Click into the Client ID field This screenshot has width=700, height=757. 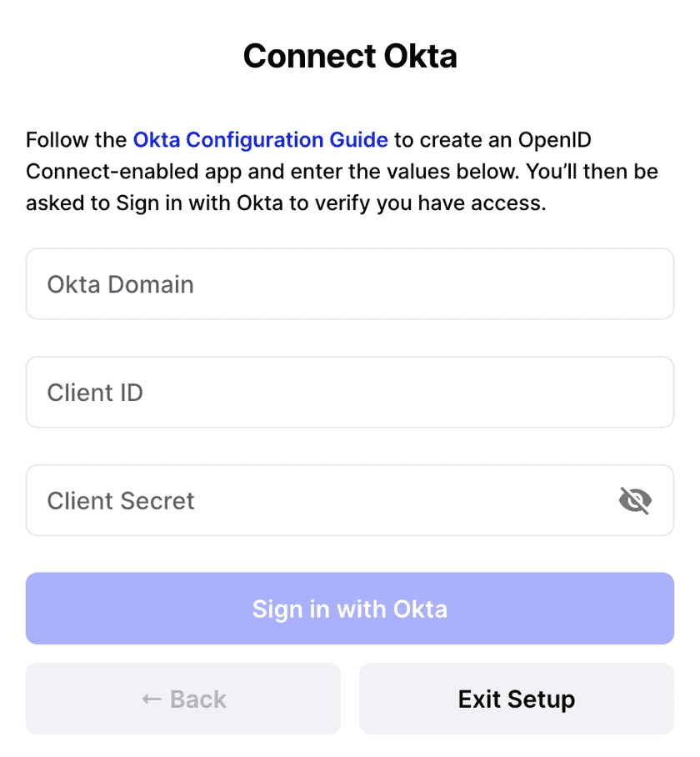click(349, 393)
